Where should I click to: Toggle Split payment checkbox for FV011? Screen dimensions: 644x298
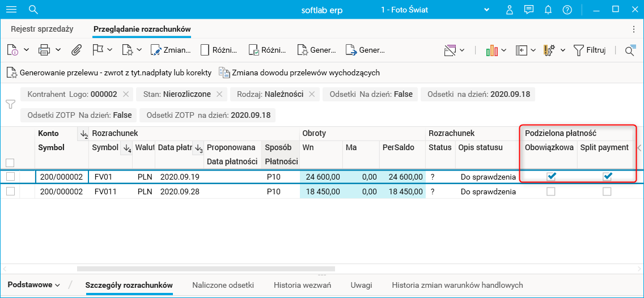607,191
